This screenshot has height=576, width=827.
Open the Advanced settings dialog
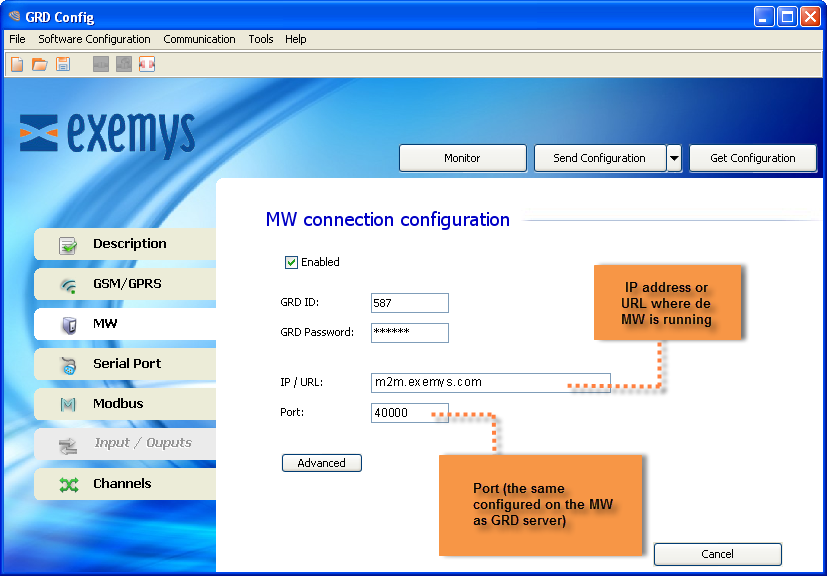coord(321,462)
